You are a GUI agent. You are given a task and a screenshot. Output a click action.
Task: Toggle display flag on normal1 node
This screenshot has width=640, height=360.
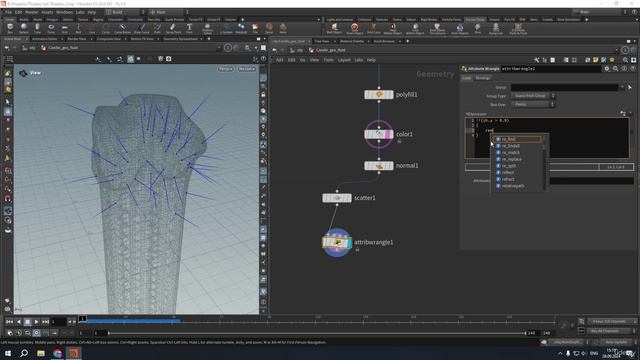tap(391, 166)
